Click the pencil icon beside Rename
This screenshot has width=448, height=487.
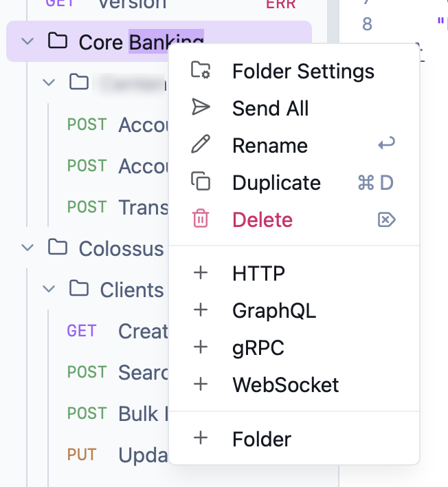(x=201, y=144)
